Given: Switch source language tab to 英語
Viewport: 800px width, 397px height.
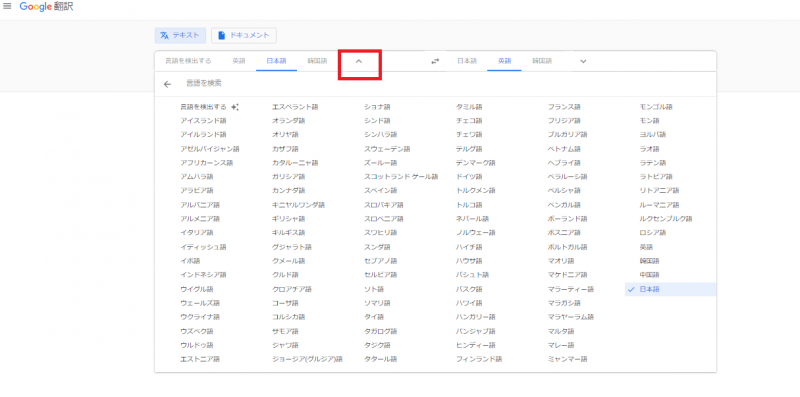Looking at the screenshot, I should coord(239,61).
